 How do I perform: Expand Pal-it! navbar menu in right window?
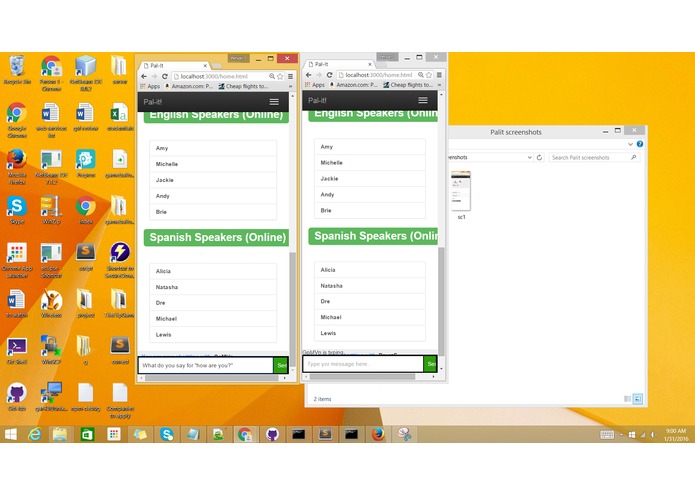(423, 101)
